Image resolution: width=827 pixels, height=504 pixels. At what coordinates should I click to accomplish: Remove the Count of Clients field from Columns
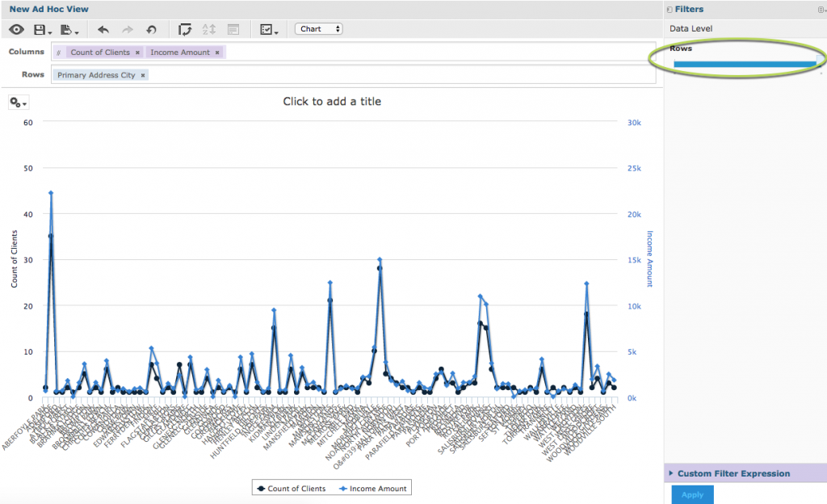click(137, 52)
